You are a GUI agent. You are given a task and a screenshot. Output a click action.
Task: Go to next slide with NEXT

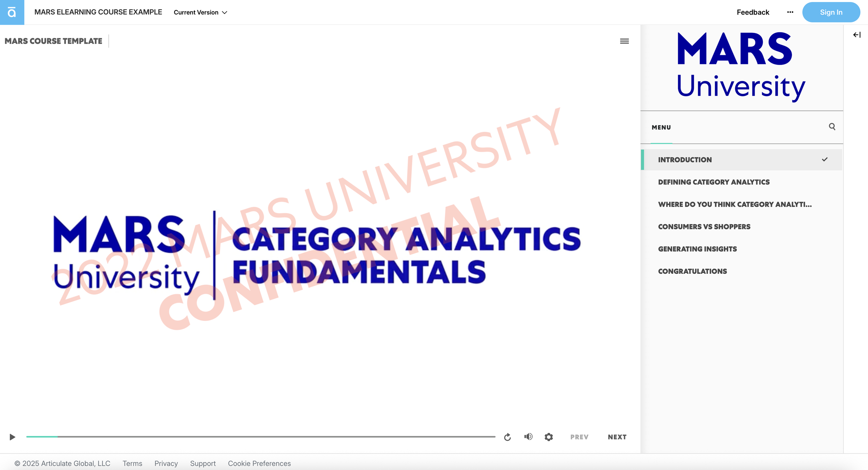(617, 437)
